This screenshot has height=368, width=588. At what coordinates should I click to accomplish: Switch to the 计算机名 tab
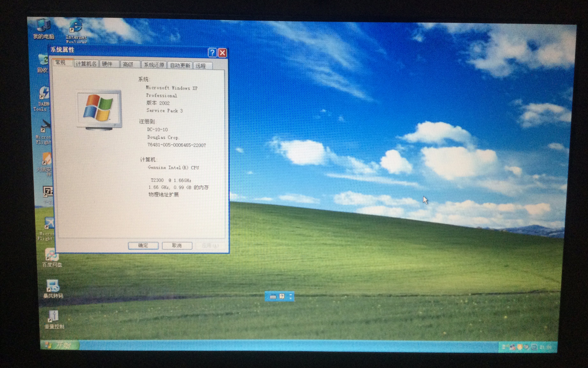pyautogui.click(x=86, y=64)
